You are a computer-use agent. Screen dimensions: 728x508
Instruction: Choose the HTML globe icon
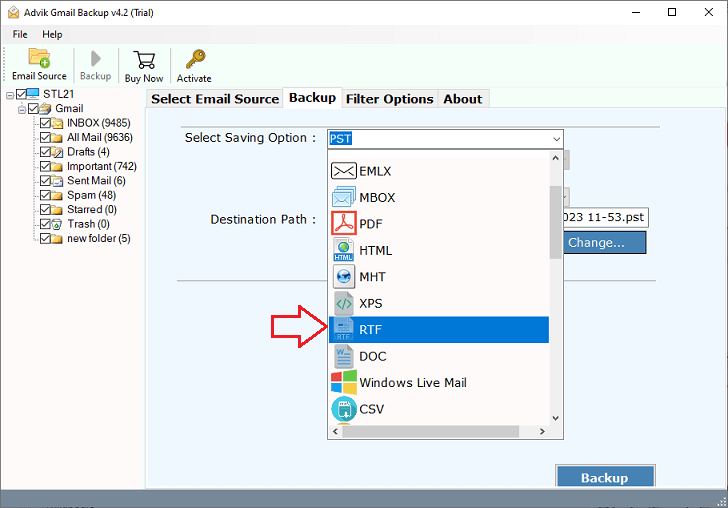344,250
